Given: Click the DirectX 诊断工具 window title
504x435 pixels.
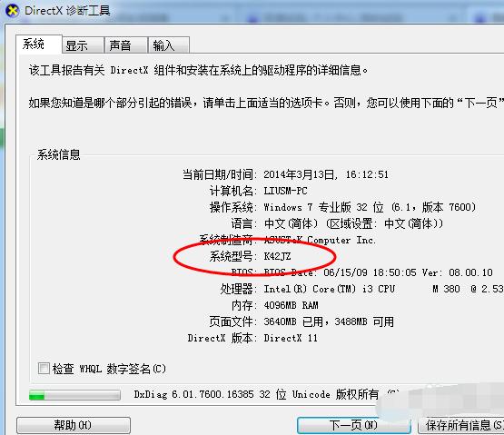Looking at the screenshot, I should pyautogui.click(x=67, y=11).
